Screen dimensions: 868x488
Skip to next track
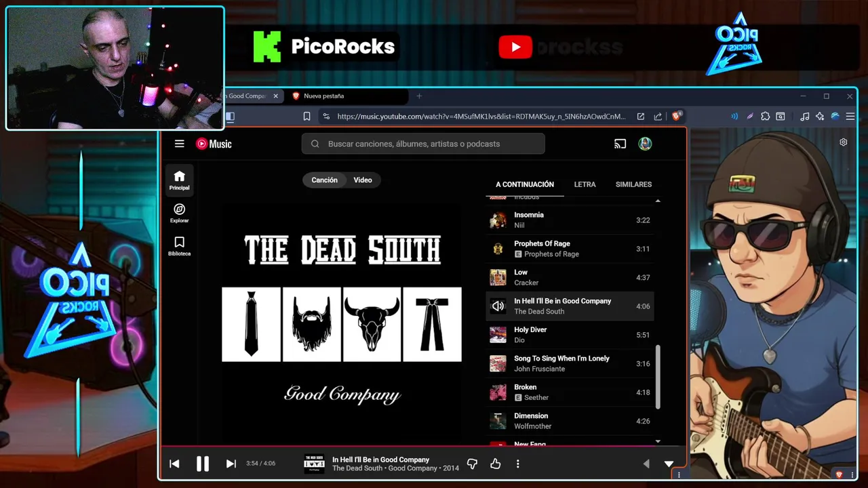pos(231,464)
